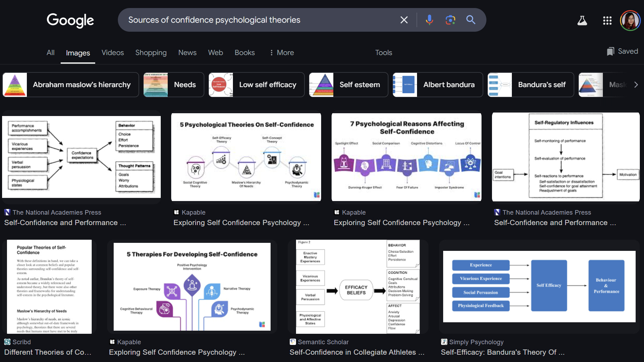Image resolution: width=644 pixels, height=362 pixels.
Task: Open Google Lens image search icon
Action: point(450,20)
